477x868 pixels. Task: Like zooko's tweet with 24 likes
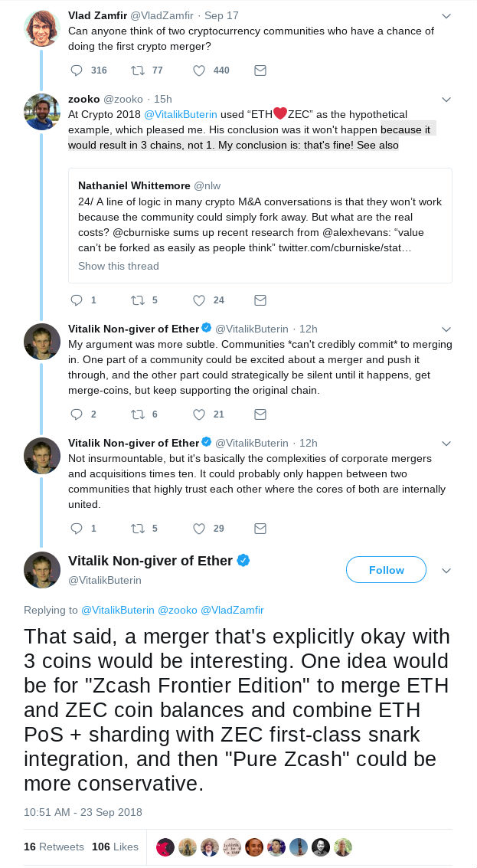click(x=199, y=300)
